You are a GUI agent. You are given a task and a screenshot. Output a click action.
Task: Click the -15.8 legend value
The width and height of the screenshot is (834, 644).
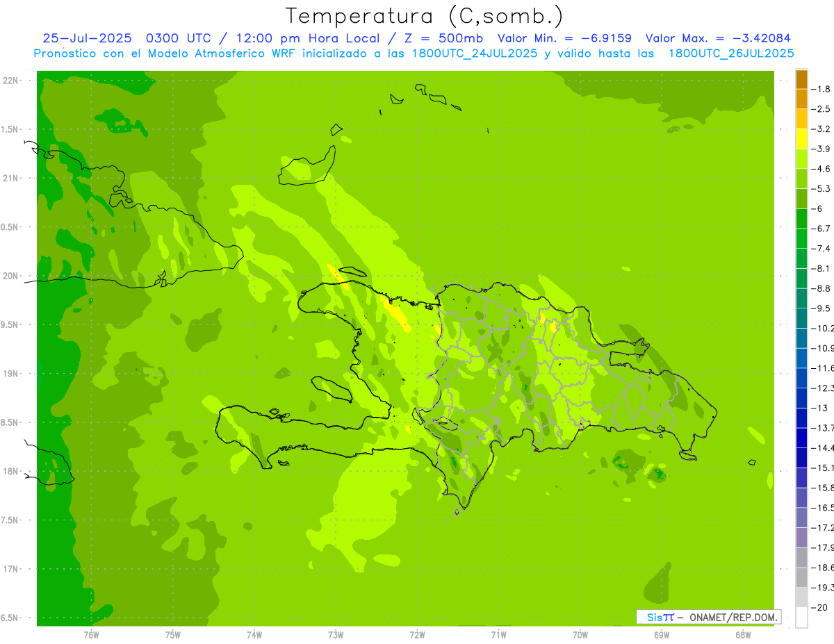(x=822, y=488)
